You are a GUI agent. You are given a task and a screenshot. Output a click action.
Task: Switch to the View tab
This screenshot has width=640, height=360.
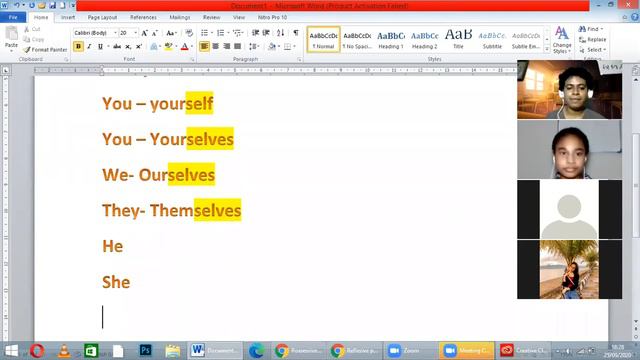pyautogui.click(x=239, y=17)
